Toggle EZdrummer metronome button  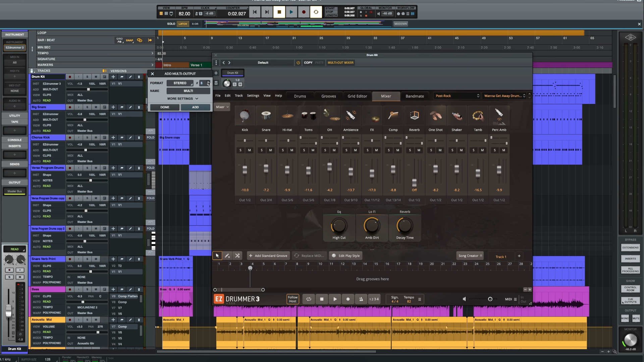tap(361, 299)
